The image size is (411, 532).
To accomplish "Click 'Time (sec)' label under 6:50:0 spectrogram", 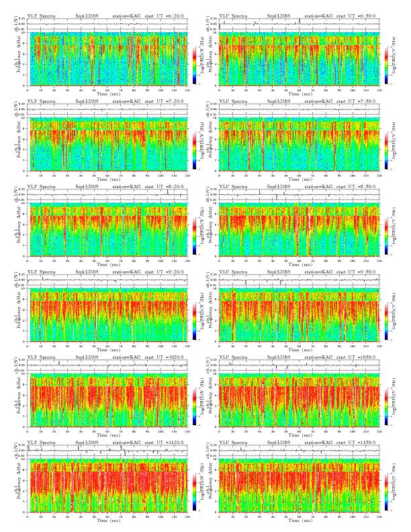I will [x=300, y=94].
